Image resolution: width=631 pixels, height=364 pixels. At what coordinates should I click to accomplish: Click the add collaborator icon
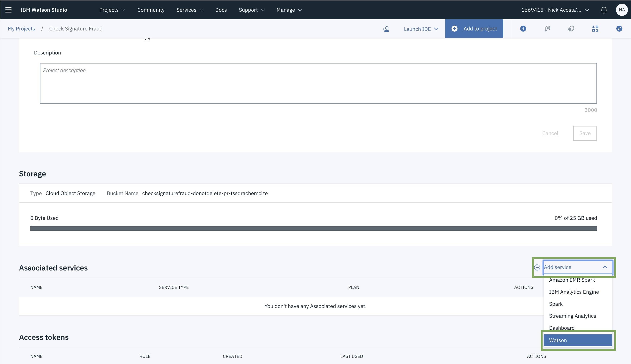point(386,29)
